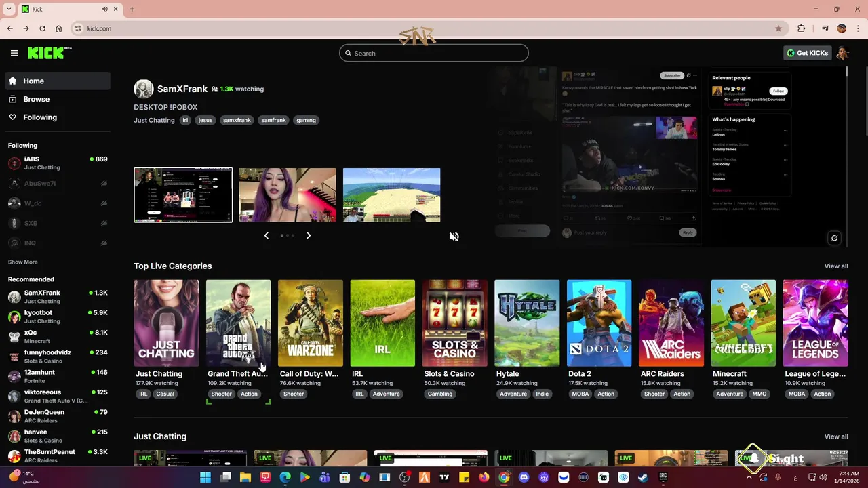868x488 pixels.
Task: Click the circular reload icon on the stream preview
Action: tap(835, 238)
